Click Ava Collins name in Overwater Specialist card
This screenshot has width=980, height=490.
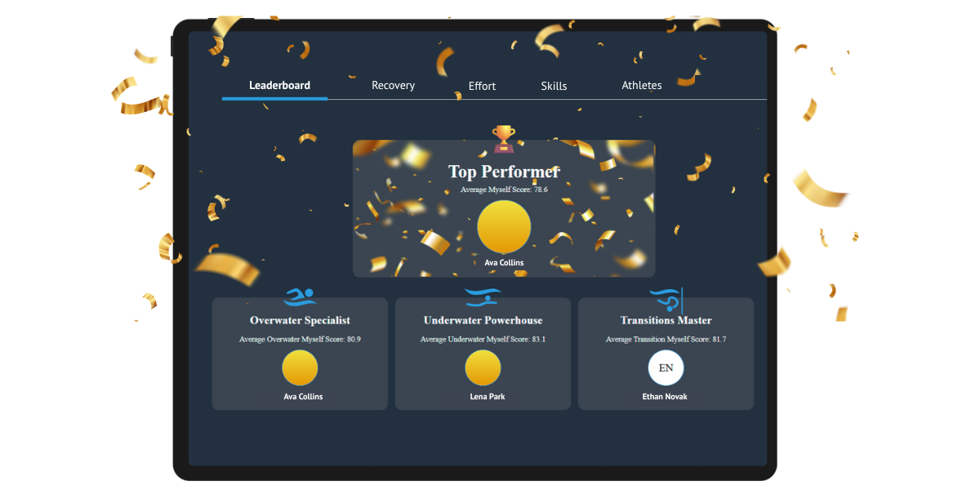click(x=303, y=397)
